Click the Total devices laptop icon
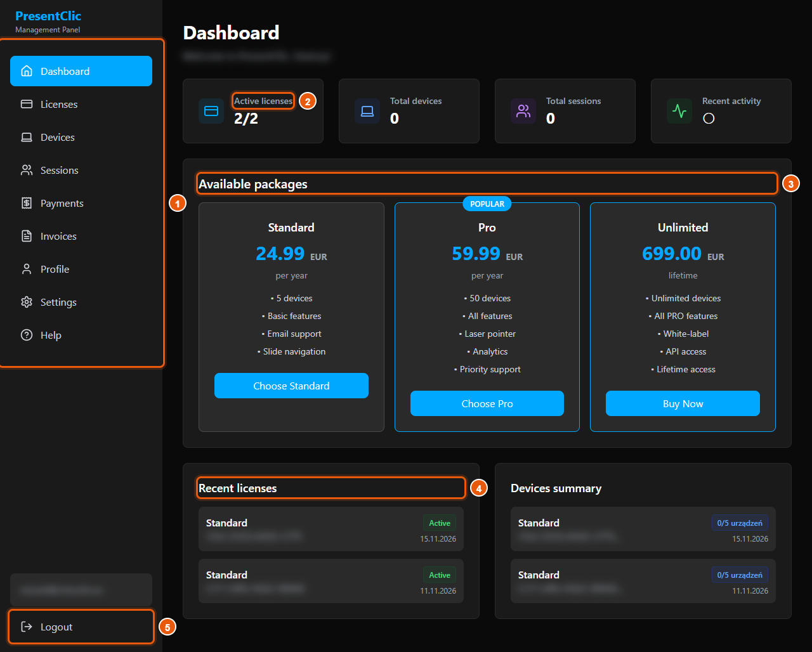This screenshot has width=812, height=652. [x=367, y=111]
